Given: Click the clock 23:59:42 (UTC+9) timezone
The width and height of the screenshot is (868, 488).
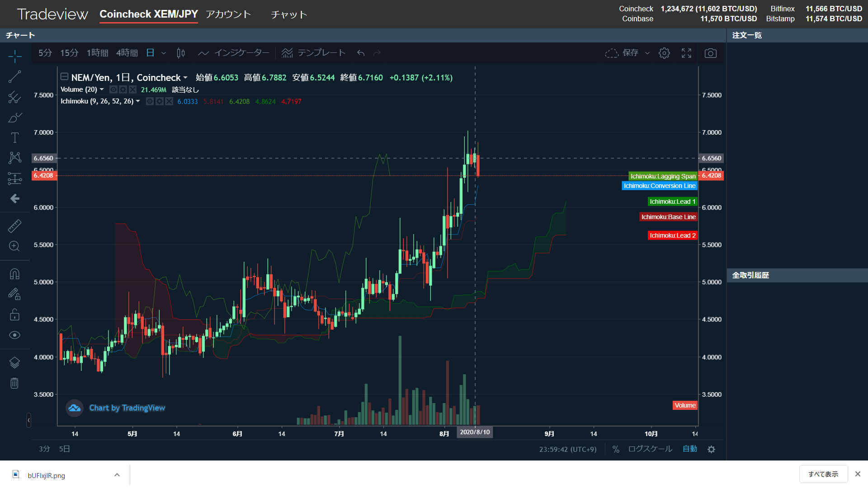Looking at the screenshot, I should point(568,449).
